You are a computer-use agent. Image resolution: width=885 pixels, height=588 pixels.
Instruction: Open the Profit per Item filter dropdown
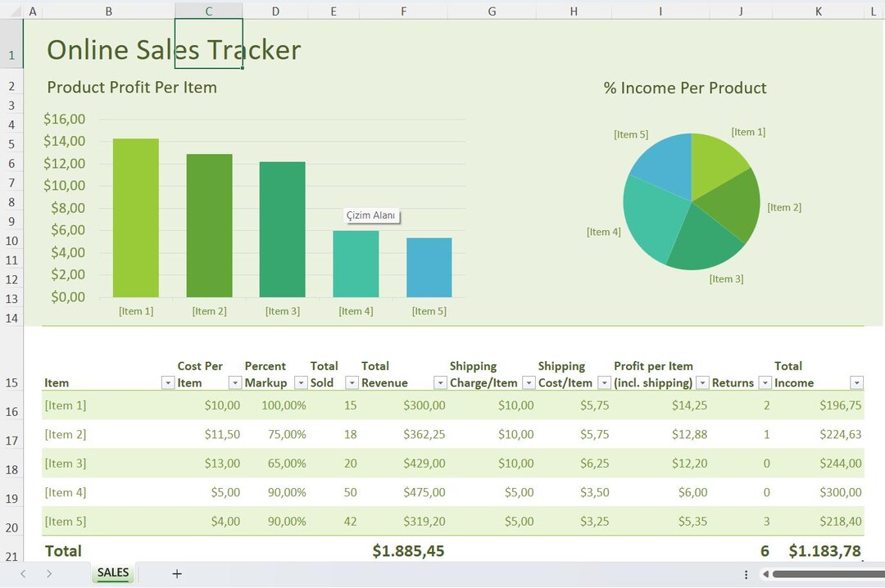702,382
